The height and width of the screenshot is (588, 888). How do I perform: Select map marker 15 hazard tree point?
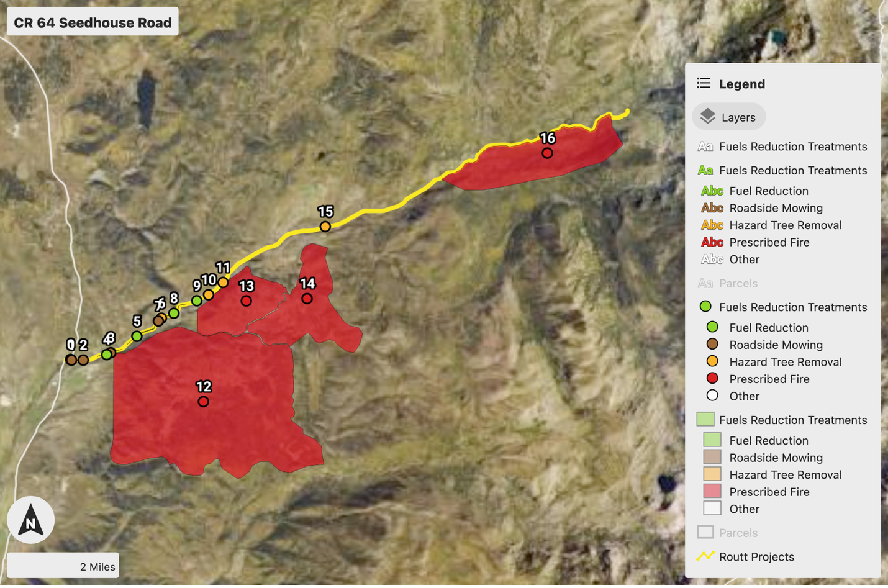[325, 227]
